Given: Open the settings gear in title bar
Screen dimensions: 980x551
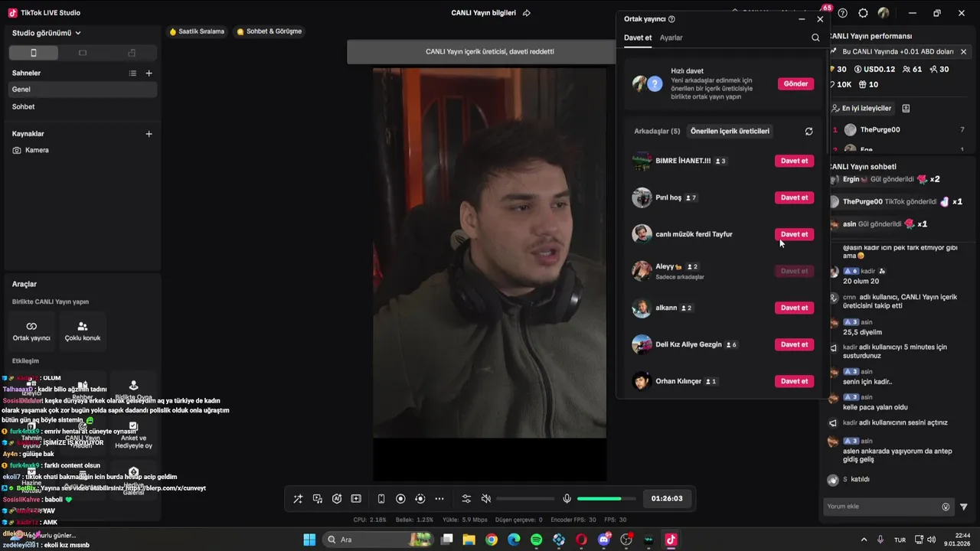Looking at the screenshot, I should 864,13.
